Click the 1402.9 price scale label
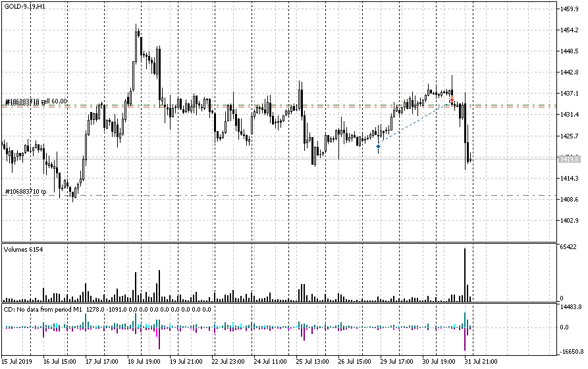 [569, 221]
